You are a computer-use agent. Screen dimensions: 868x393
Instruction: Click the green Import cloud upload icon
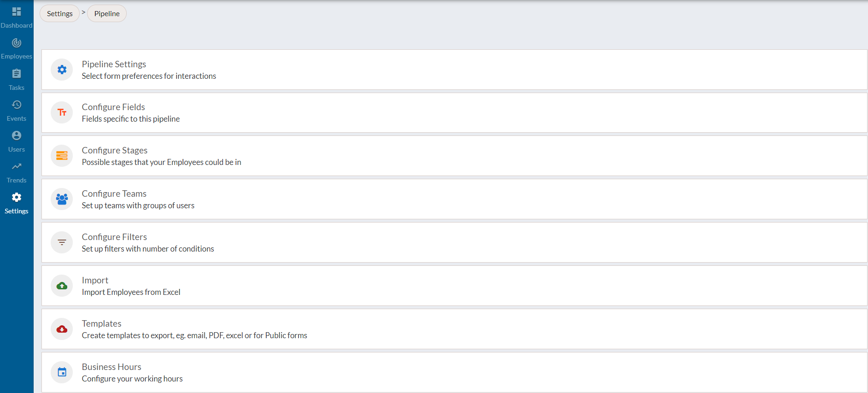coord(62,286)
